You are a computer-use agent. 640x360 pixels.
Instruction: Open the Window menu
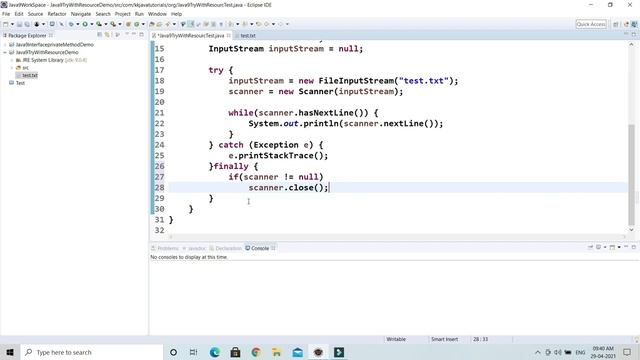tap(157, 14)
